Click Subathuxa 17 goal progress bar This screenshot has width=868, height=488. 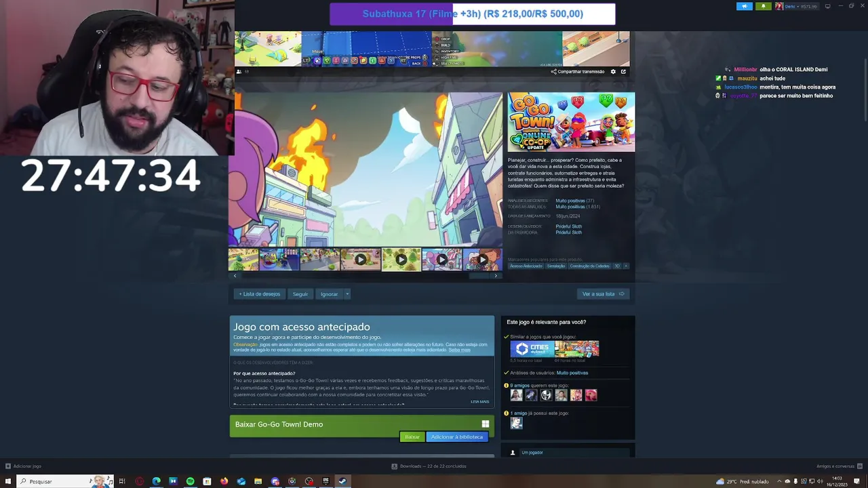473,14
